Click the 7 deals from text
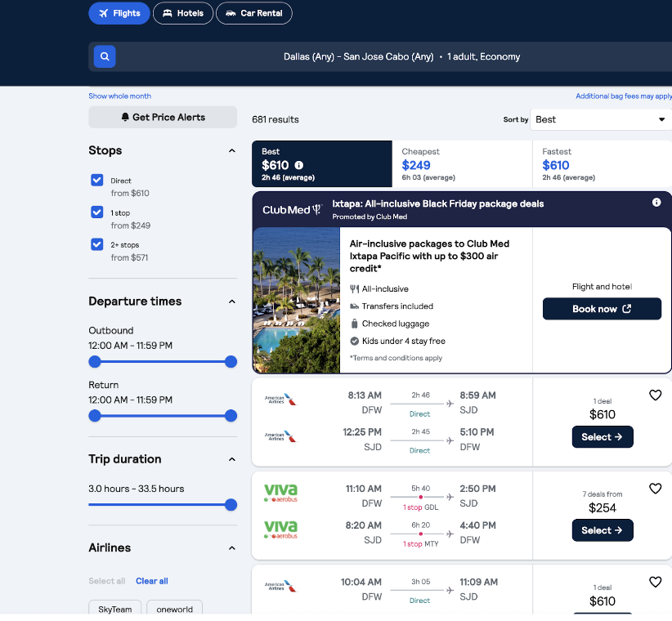This screenshot has width=672, height=621. (603, 494)
